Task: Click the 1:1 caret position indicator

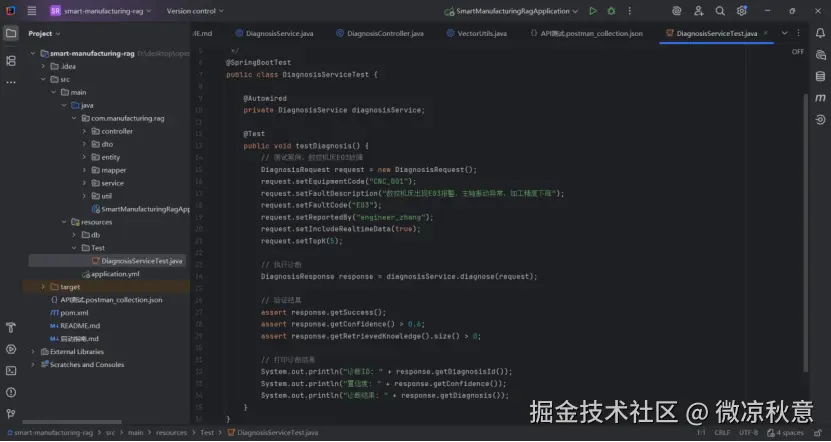Action: click(x=701, y=433)
